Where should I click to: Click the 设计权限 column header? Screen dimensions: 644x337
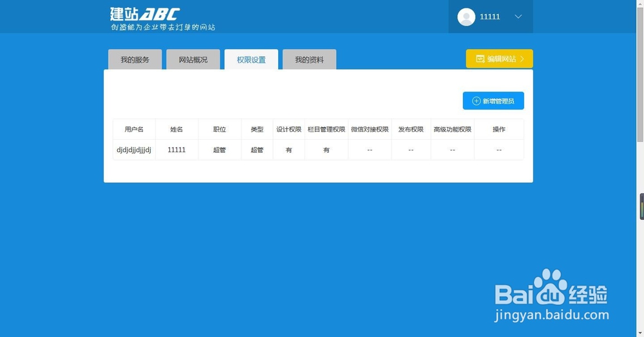[x=289, y=129]
